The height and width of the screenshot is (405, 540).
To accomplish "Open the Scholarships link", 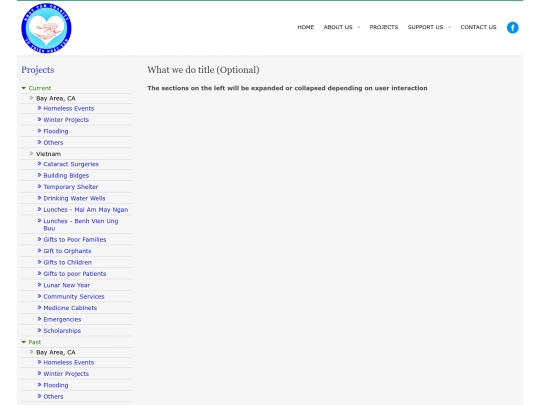I will point(62,331).
